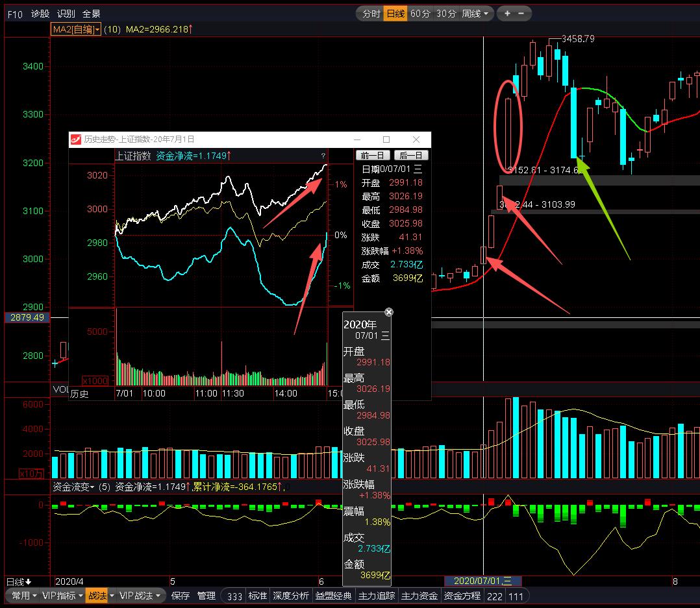Select the 主力追踪 tab
This screenshot has height=608, width=700.
coord(376,596)
